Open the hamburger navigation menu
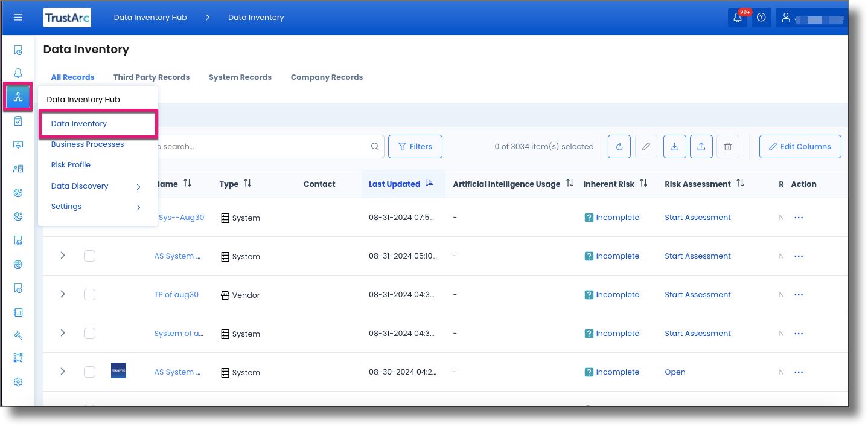The width and height of the screenshot is (868, 426). (18, 17)
